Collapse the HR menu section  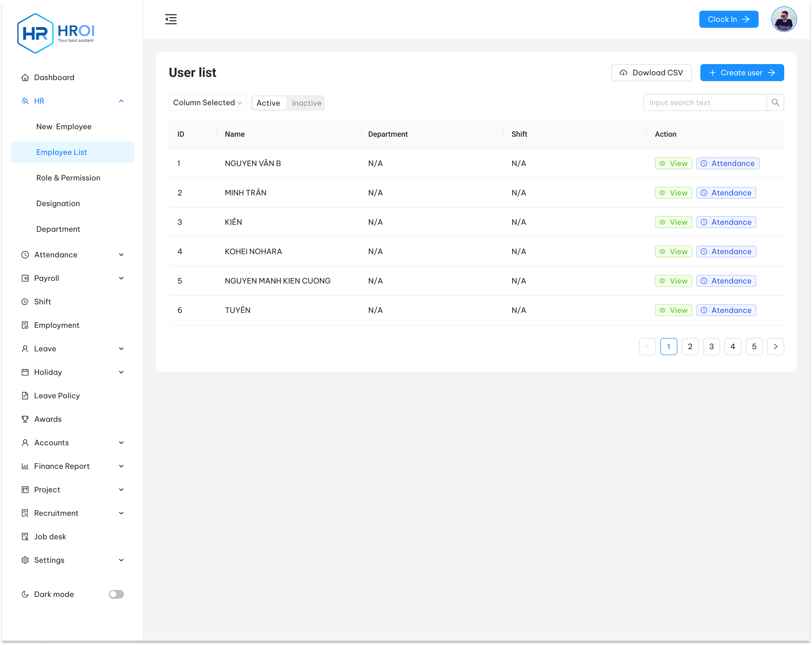[121, 101]
